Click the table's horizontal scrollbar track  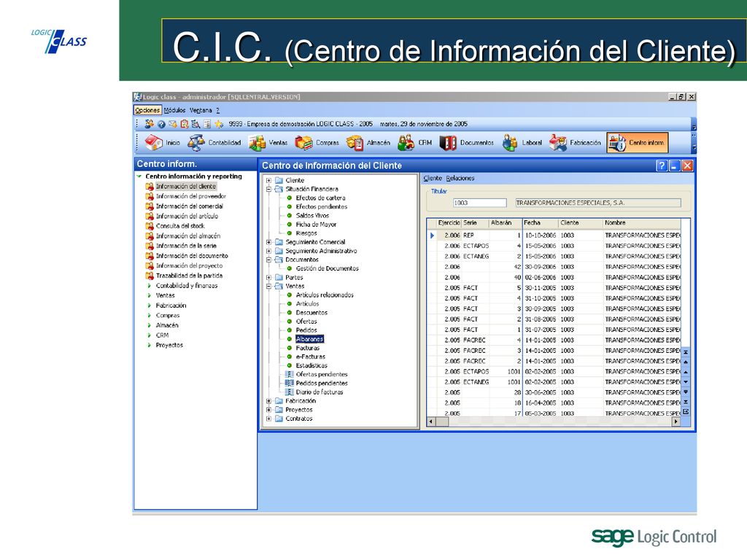553,421
